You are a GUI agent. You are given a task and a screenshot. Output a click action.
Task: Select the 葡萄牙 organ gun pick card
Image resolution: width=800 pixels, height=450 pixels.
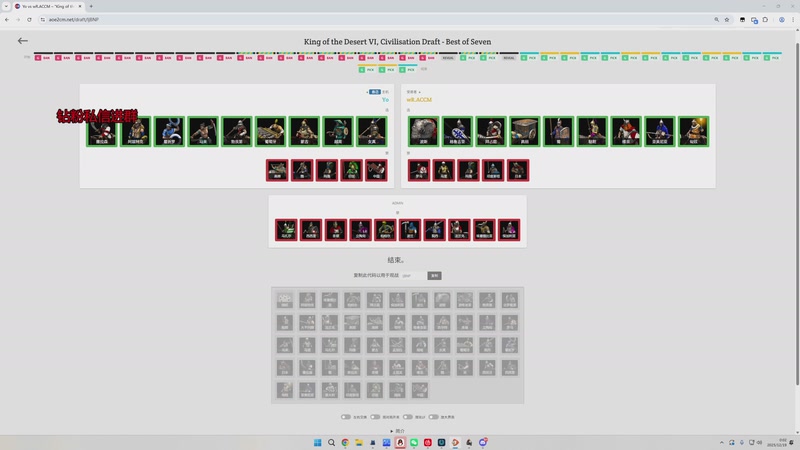coord(270,131)
